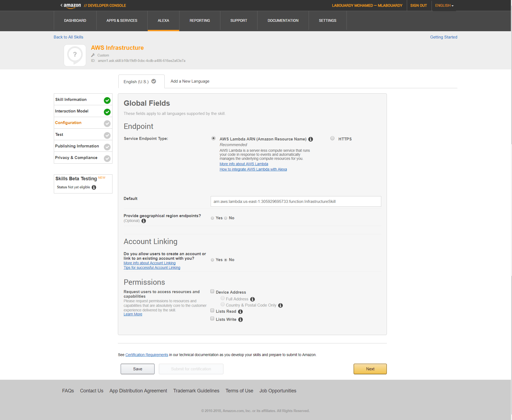This screenshot has width=512, height=420.
Task: Choose Yes for geographical region endpoints
Action: coord(212,218)
